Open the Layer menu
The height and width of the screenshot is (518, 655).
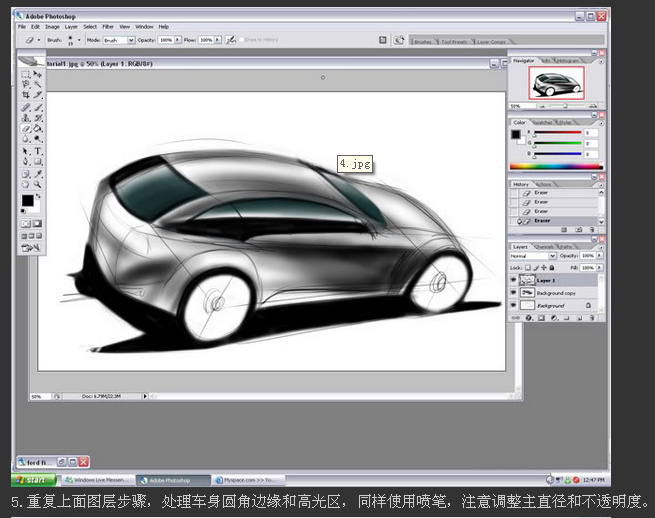tap(71, 27)
